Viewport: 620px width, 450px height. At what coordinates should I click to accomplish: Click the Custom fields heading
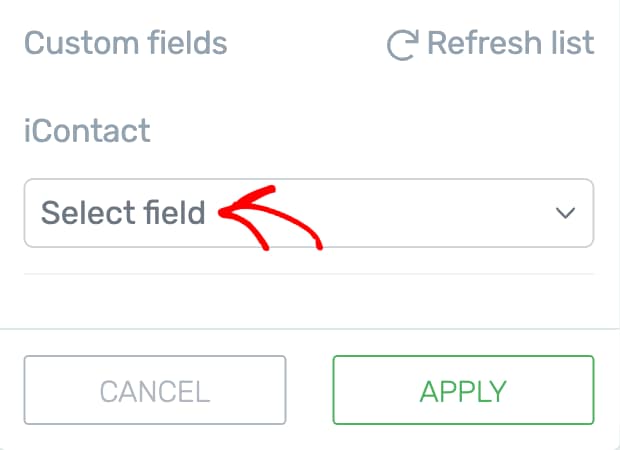pos(125,44)
